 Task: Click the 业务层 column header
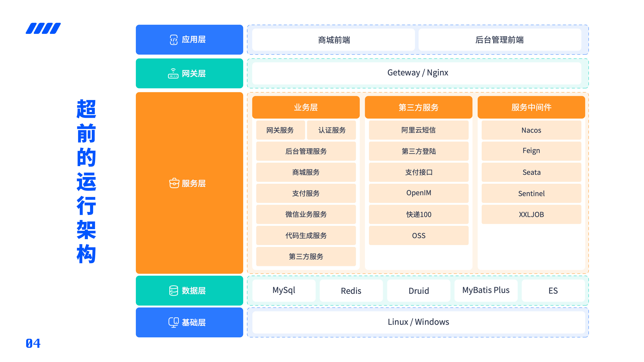[x=306, y=107]
